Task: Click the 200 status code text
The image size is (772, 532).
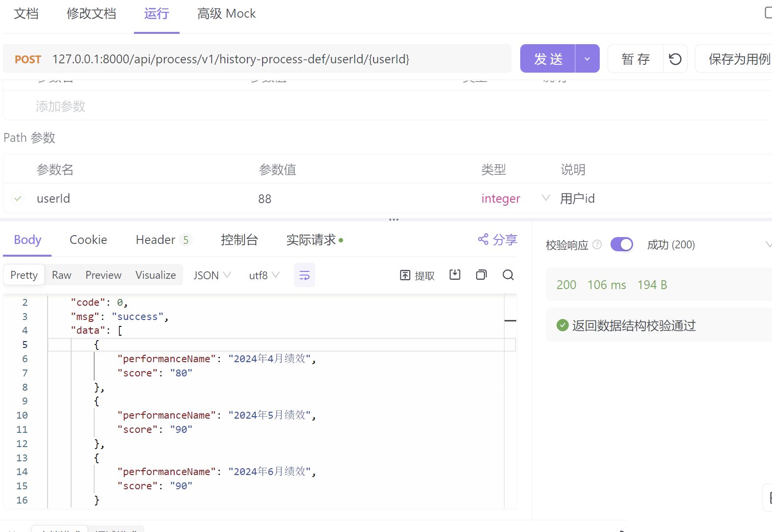Action: click(x=566, y=285)
